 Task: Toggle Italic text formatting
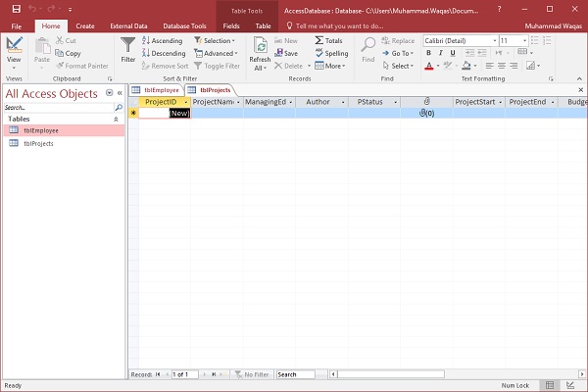tap(441, 53)
